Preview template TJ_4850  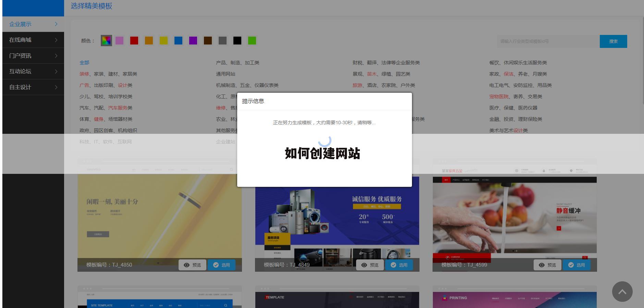click(192, 265)
